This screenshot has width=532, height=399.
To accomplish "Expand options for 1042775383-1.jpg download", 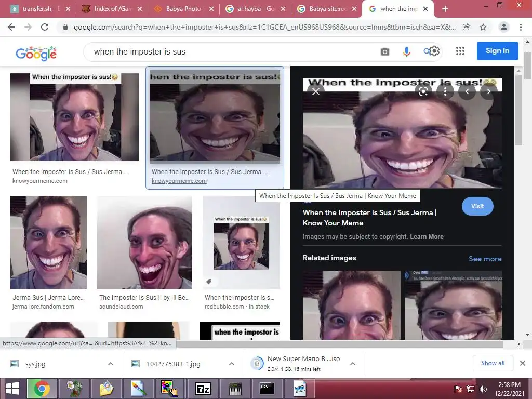I will (x=232, y=364).
